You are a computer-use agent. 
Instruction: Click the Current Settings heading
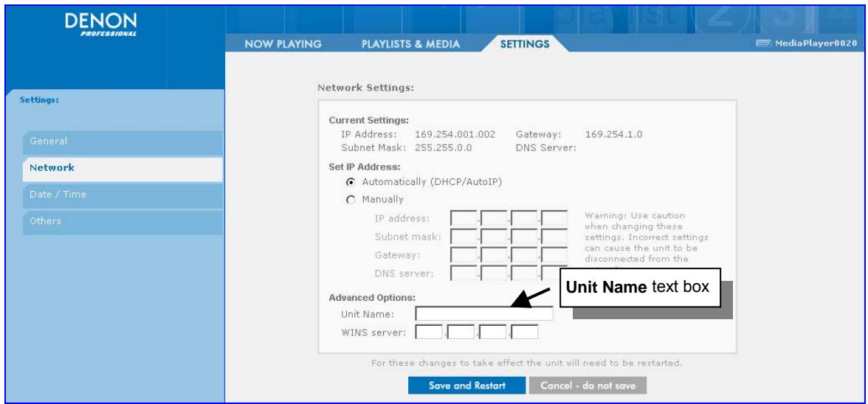click(x=369, y=120)
